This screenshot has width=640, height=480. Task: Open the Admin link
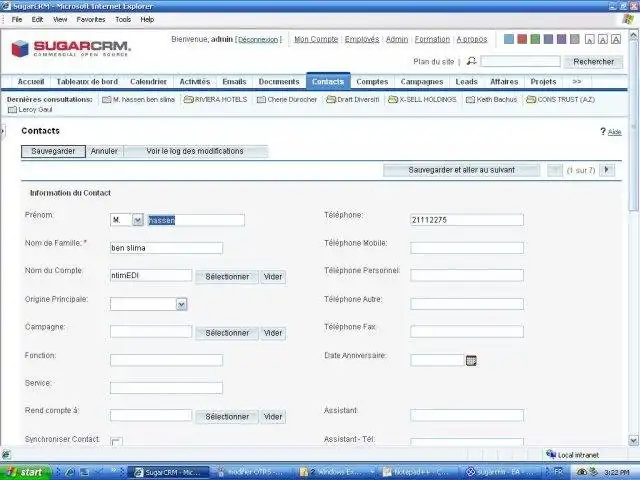click(397, 39)
